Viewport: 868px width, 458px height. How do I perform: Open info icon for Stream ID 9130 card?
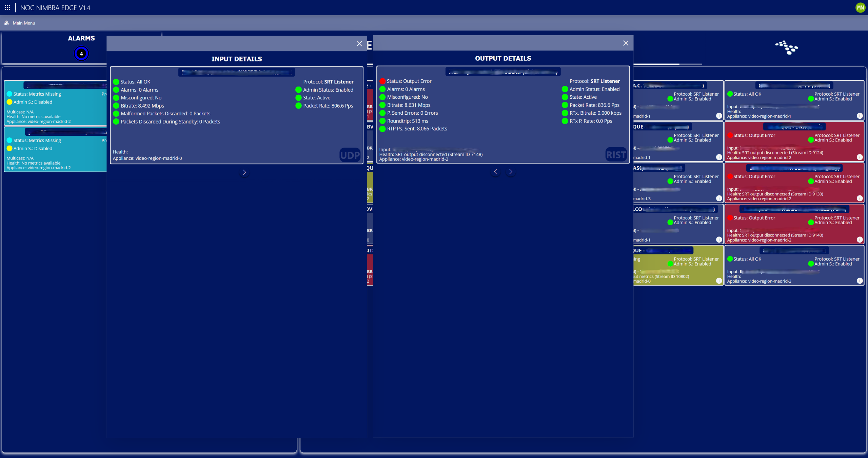pos(860,198)
